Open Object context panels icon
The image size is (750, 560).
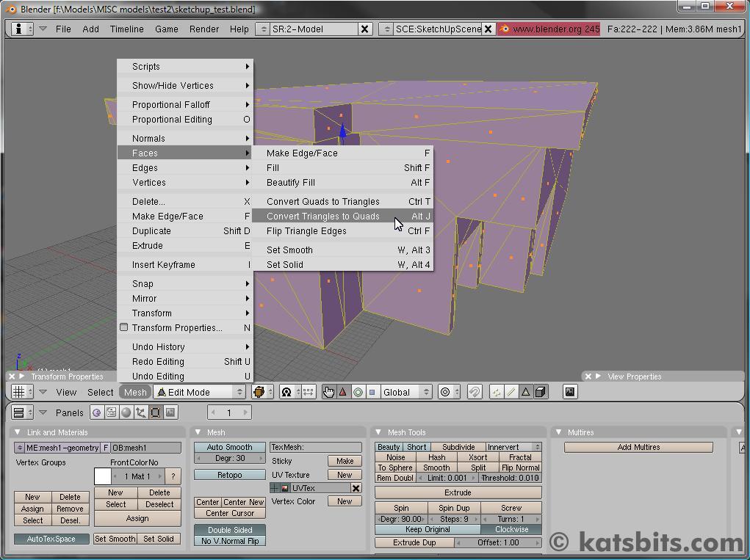click(x=140, y=412)
